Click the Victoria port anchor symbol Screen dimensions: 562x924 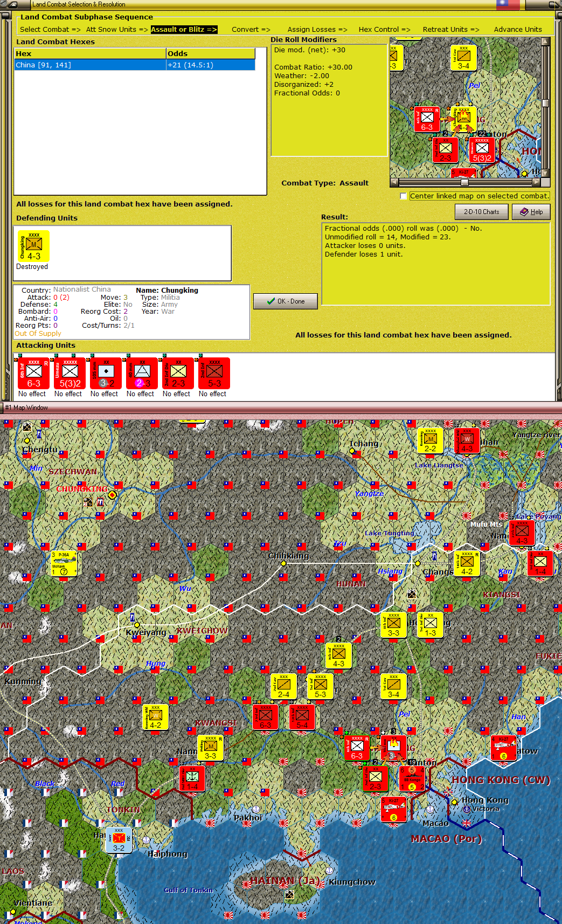[467, 809]
